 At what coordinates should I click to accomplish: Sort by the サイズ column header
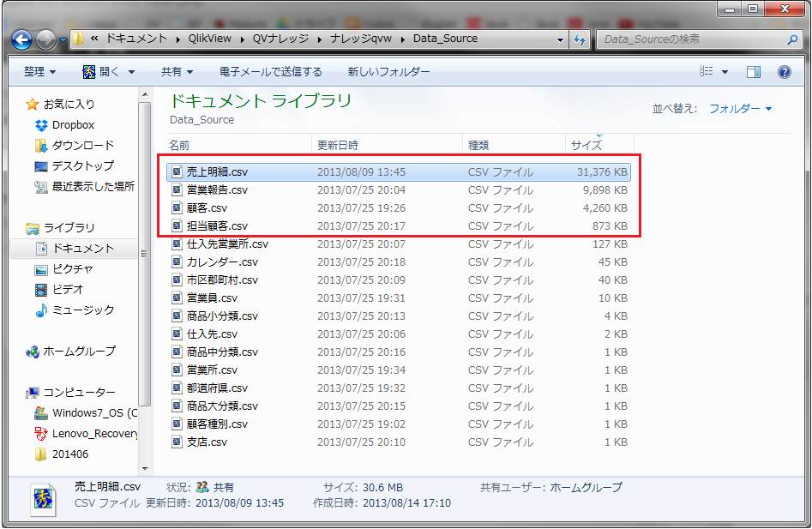click(x=599, y=146)
